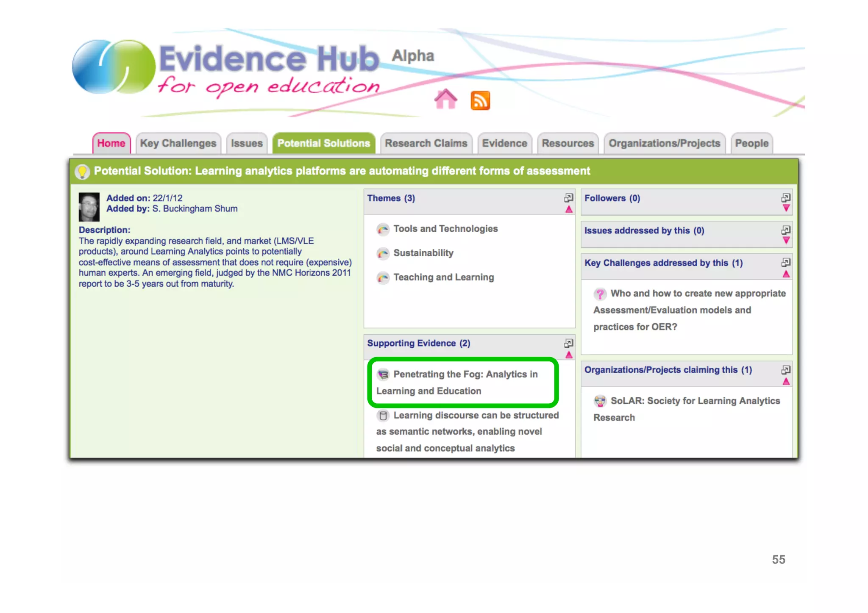Switch to the Key Challenges tab
The height and width of the screenshot is (613, 868).
point(178,144)
